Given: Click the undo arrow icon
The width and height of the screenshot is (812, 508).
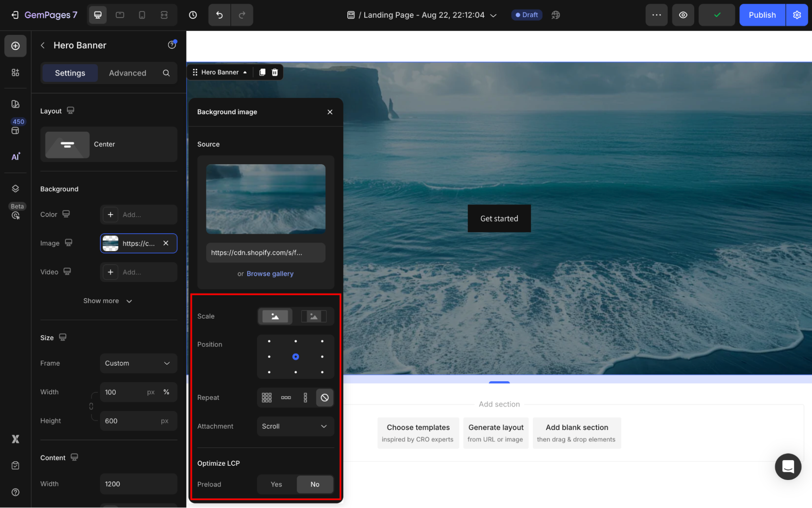Looking at the screenshot, I should tap(219, 15).
